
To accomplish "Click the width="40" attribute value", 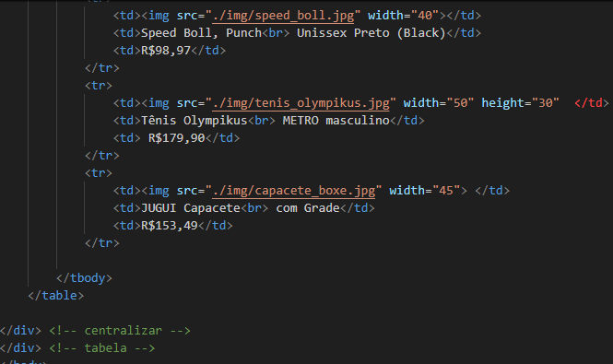I will click(425, 16).
